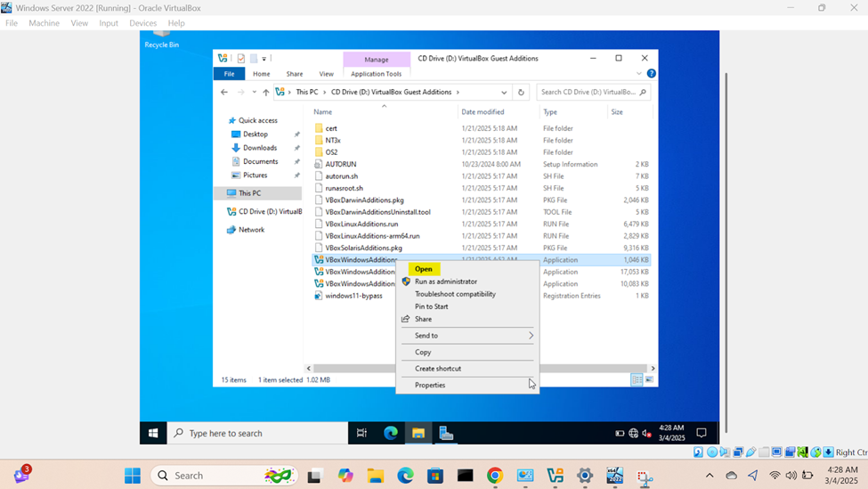This screenshot has width=868, height=489.
Task: Select the Application Tools tab
Action: (376, 74)
